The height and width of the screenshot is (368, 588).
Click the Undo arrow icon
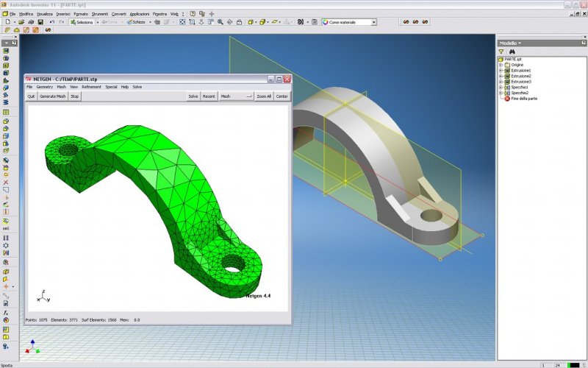coord(52,22)
